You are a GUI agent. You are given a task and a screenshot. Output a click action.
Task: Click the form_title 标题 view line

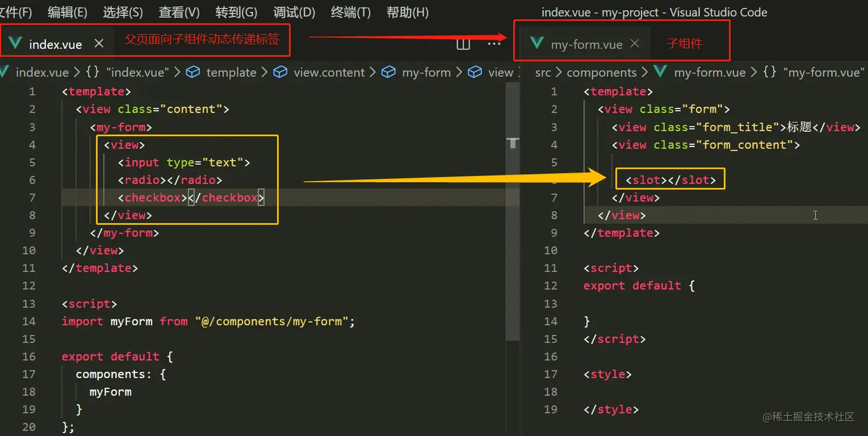pos(736,127)
